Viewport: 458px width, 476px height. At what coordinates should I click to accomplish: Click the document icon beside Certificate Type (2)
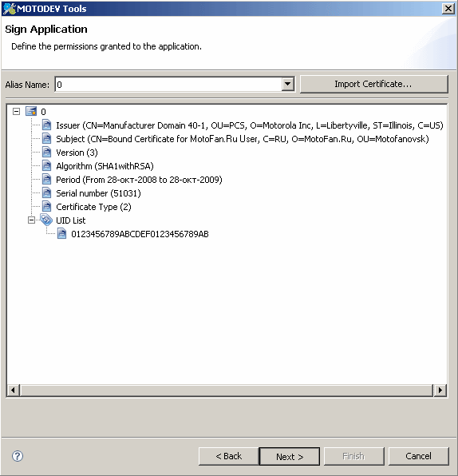click(x=46, y=206)
